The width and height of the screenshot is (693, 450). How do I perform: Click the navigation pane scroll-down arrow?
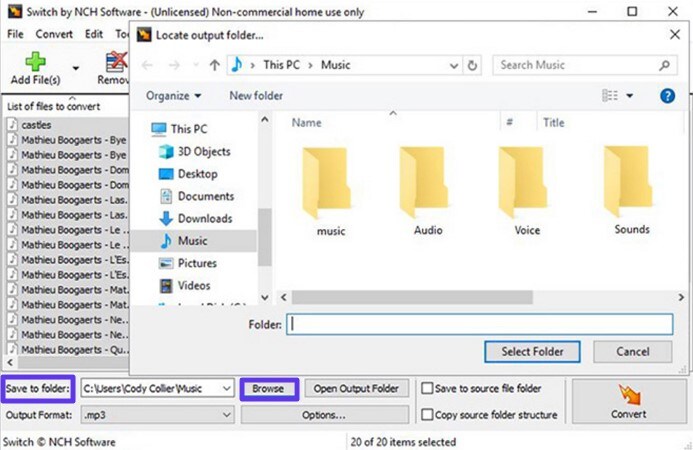coord(264,297)
